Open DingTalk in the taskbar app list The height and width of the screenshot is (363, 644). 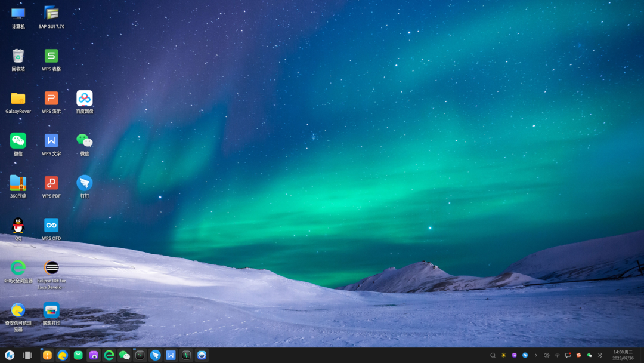[x=155, y=355]
